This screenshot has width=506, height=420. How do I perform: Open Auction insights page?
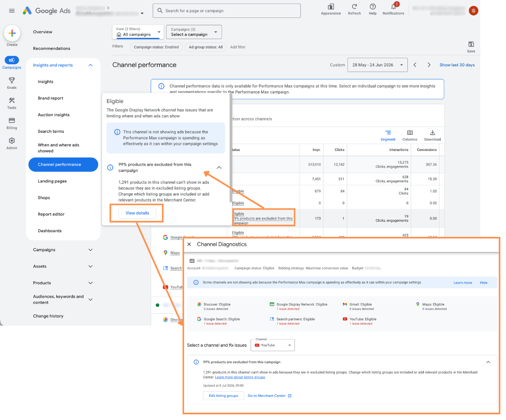[54, 115]
